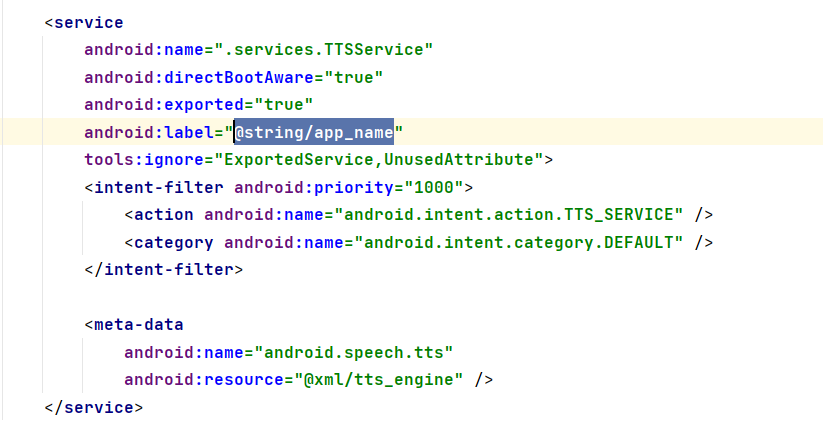Click the "@xml/tts_engine" value
The width and height of the screenshot is (823, 423).
(378, 379)
